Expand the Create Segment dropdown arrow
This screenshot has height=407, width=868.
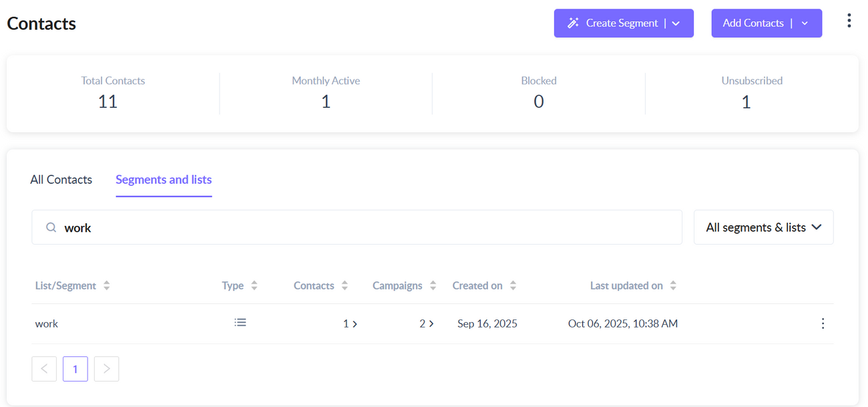676,23
